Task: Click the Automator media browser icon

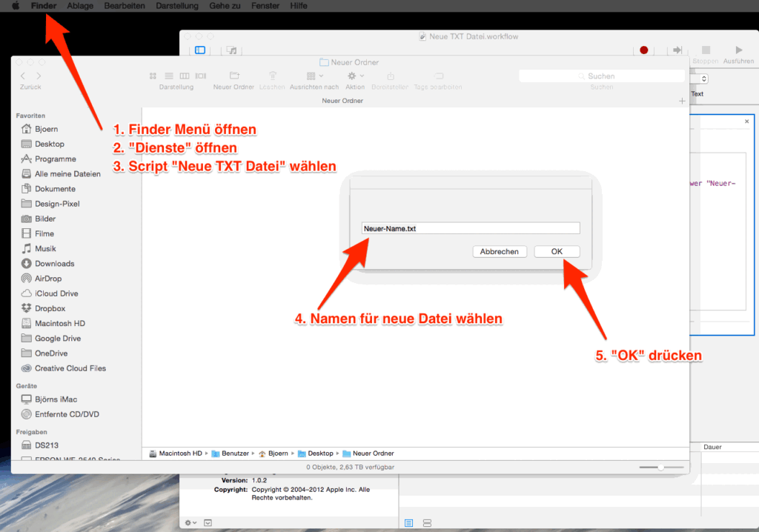Action: (232, 50)
